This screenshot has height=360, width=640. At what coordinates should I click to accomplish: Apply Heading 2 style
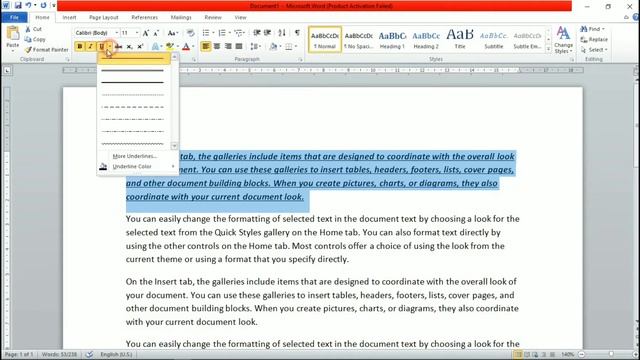pos(426,40)
